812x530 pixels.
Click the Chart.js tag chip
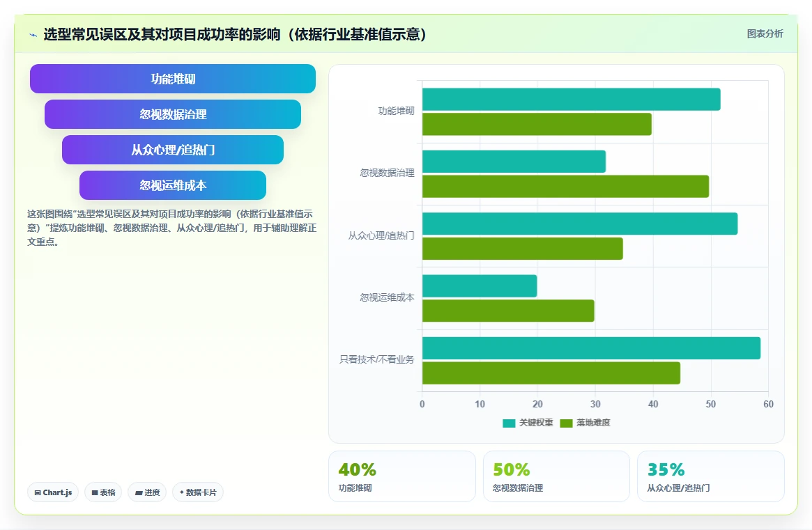pos(53,492)
